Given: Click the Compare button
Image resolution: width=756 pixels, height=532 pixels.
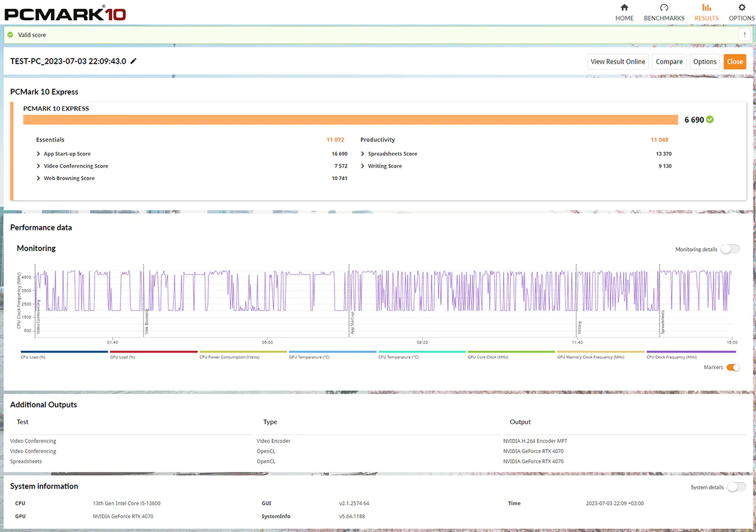Looking at the screenshot, I should 669,61.
